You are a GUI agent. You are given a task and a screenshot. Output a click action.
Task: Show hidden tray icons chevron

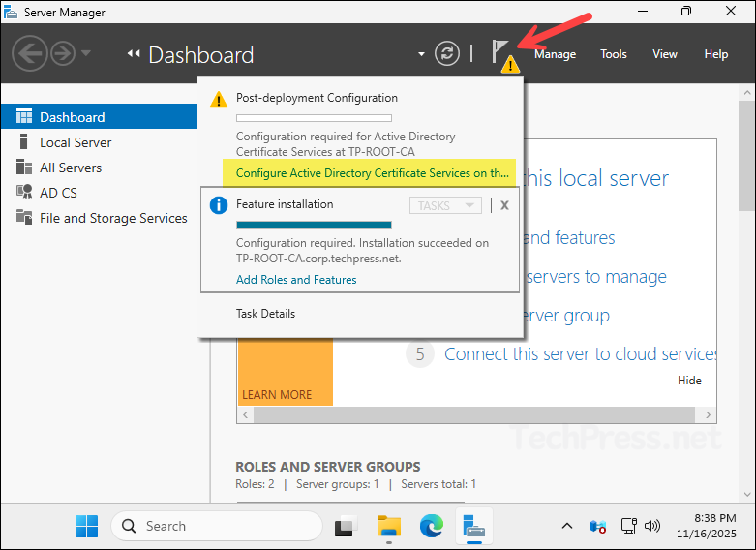tap(567, 526)
